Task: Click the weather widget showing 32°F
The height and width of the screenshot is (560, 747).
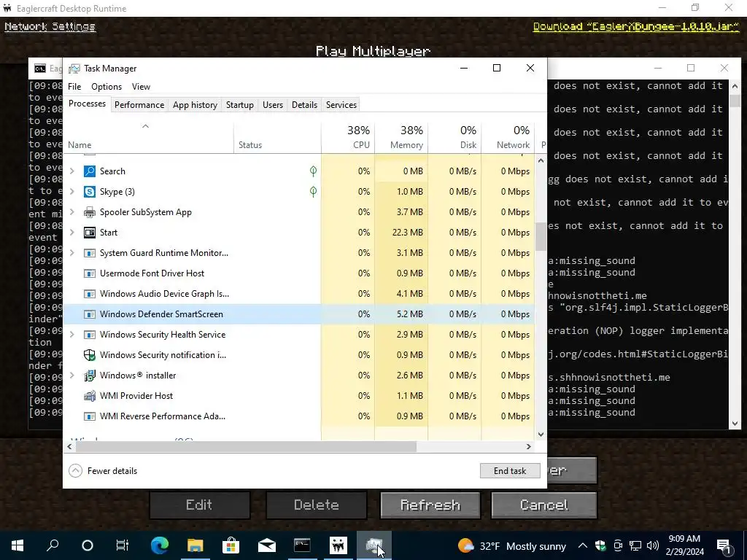Action: (x=511, y=545)
